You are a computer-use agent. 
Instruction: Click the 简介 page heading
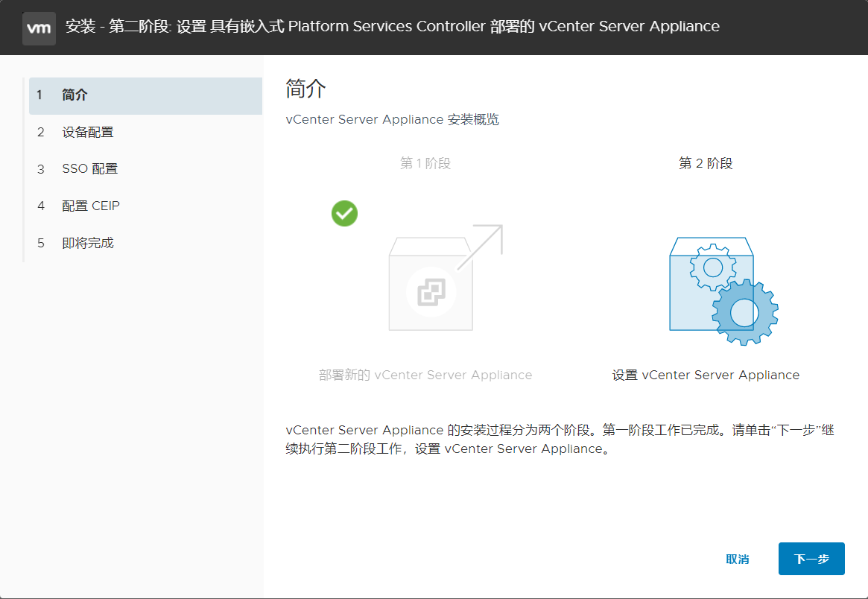coord(302,89)
